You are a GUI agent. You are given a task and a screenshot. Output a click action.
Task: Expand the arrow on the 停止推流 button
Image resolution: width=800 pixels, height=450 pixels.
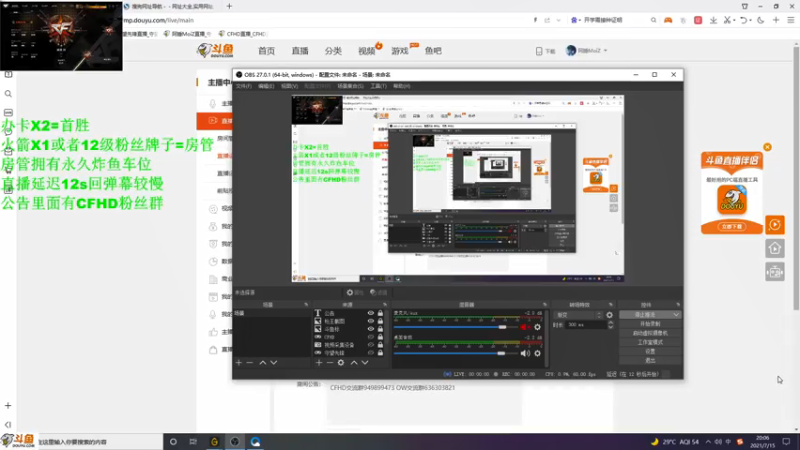coord(676,315)
